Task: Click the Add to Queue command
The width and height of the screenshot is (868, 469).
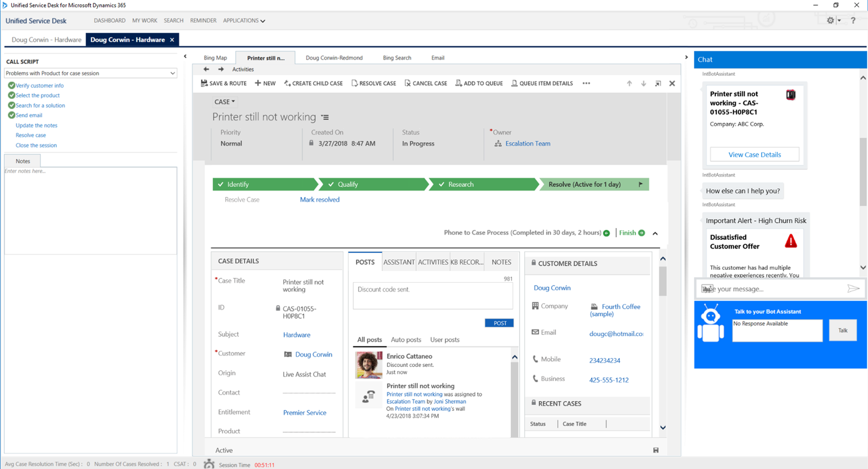Action: tap(479, 84)
